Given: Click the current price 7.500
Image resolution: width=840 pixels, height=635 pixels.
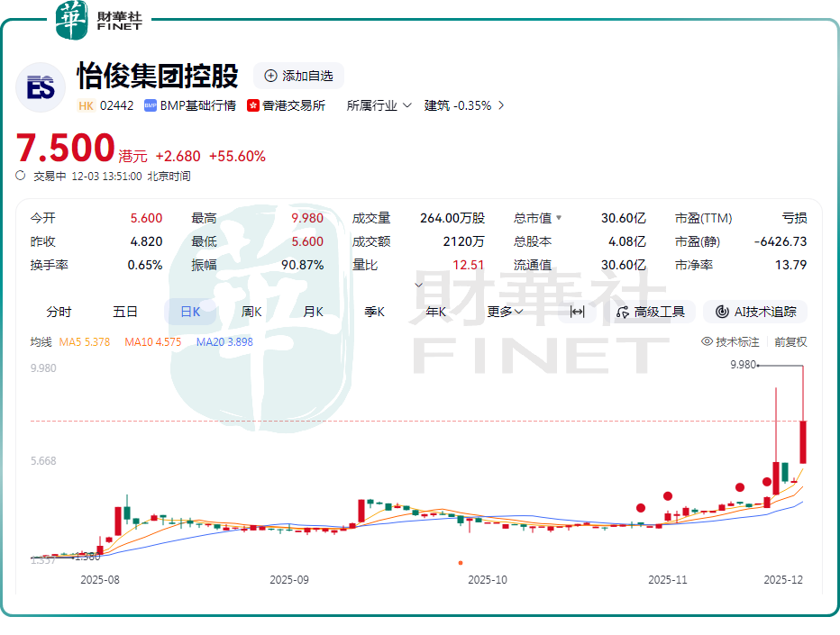Looking at the screenshot, I should click(66, 148).
